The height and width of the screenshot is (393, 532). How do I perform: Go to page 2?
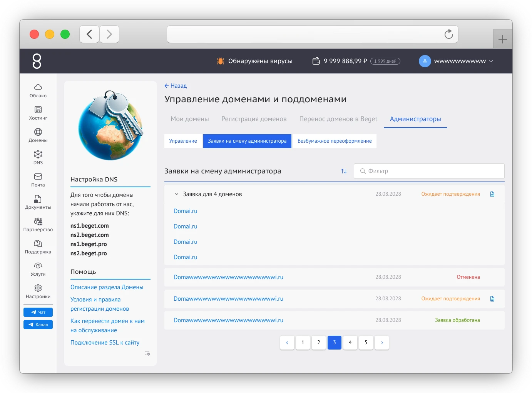tap(319, 343)
